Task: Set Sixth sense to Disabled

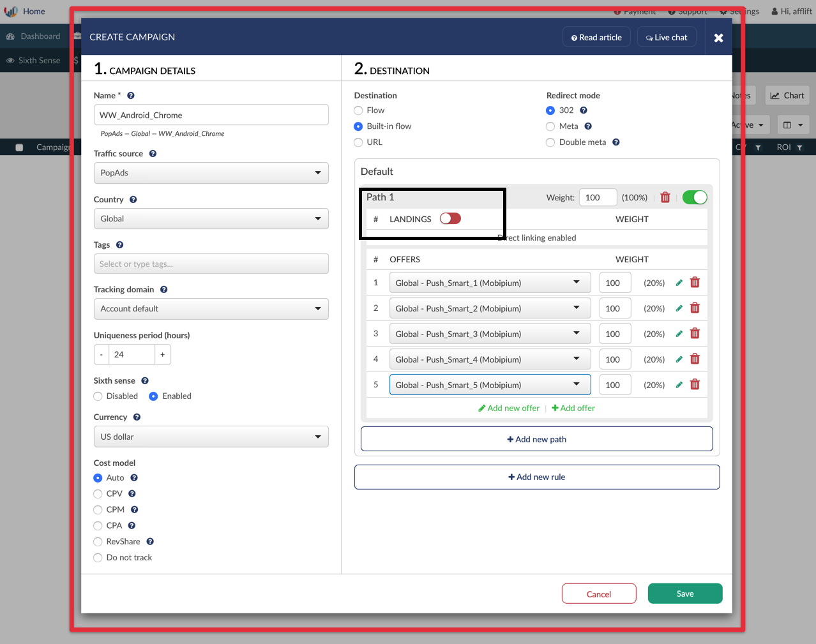Action: pyautogui.click(x=98, y=396)
